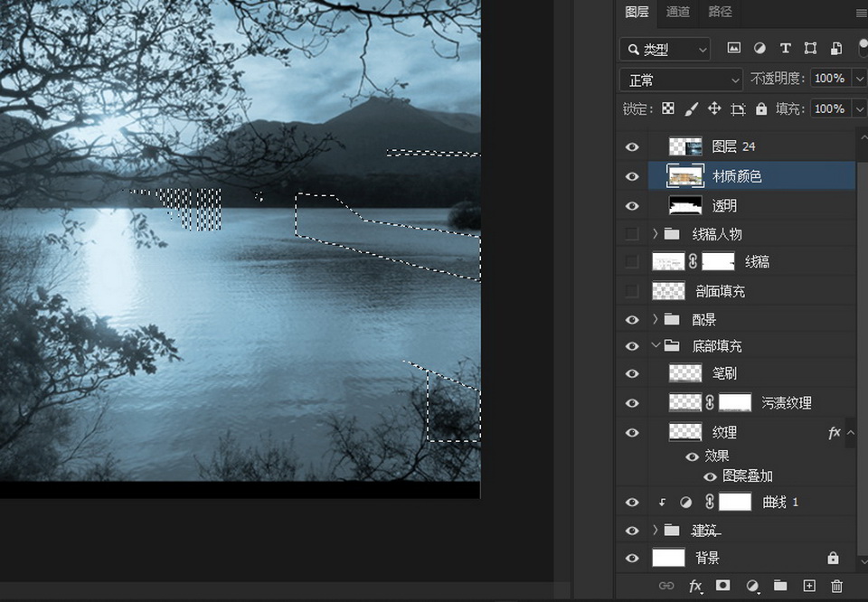868x602 pixels.
Task: Filter layers by type (T) icon
Action: (x=785, y=48)
